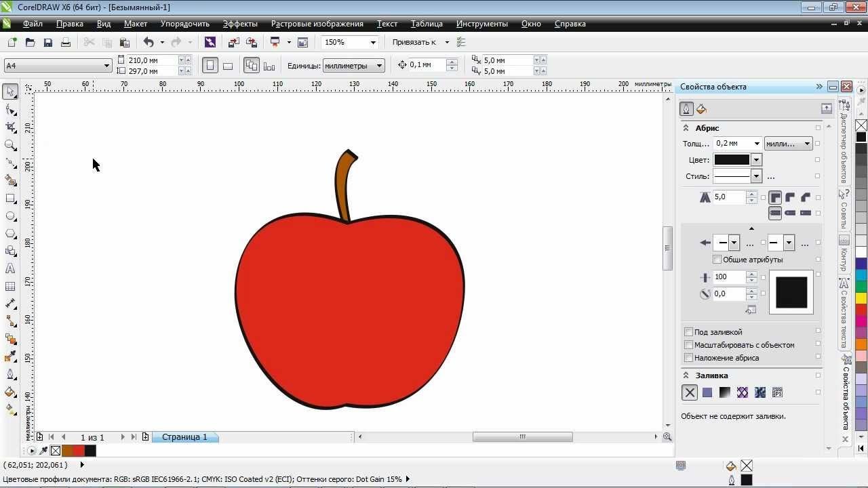
Task: Enable the 'Под заливкой' checkbox
Action: (x=689, y=332)
